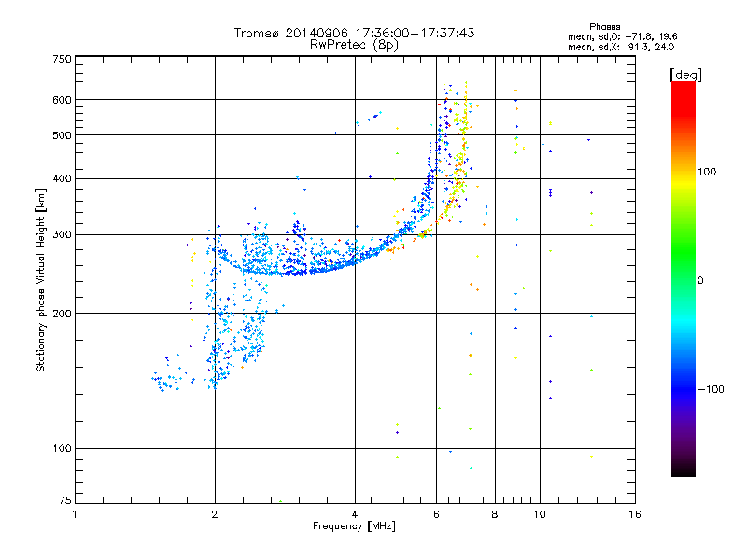
Task: Click the plot title 'Tromsø 20140906 17:36:00-17:37:43'
Action: pyautogui.click(x=354, y=33)
